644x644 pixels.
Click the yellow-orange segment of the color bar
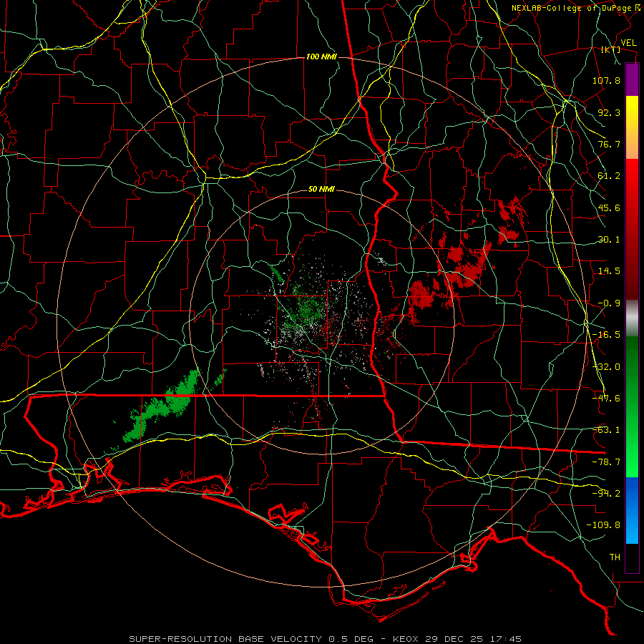click(x=632, y=127)
